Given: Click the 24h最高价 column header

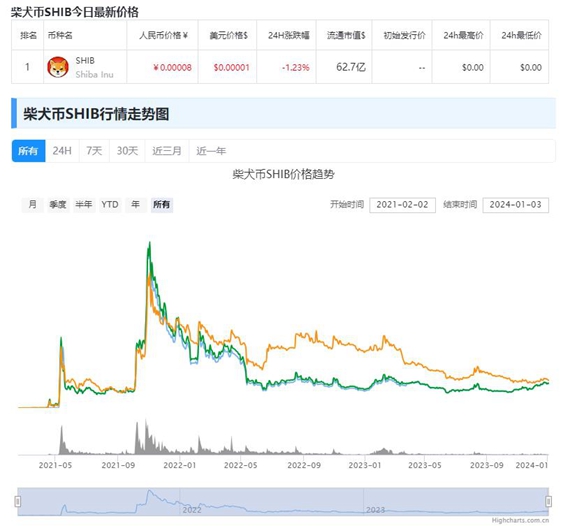Looking at the screenshot, I should click(x=463, y=35).
